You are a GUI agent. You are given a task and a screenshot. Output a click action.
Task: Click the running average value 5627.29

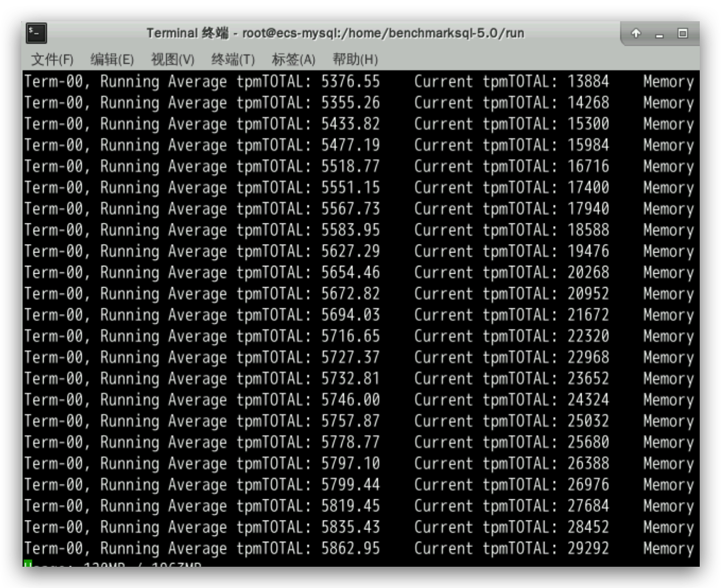[350, 251]
